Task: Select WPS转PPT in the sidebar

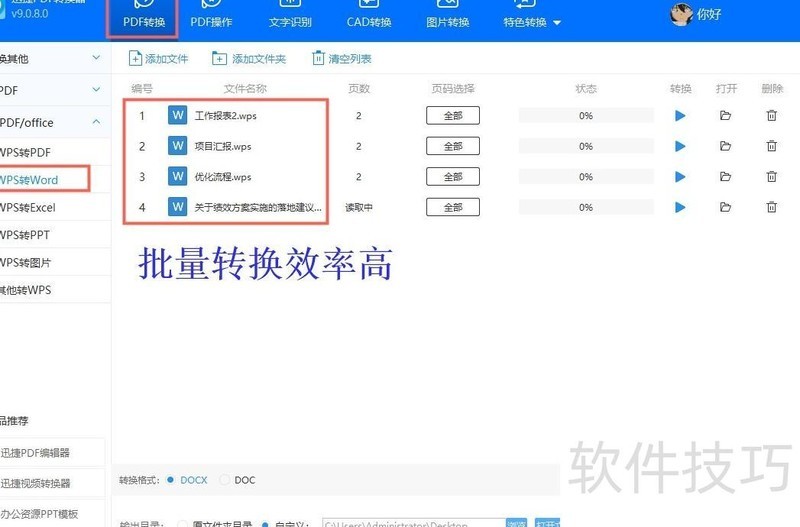Action: [x=55, y=235]
